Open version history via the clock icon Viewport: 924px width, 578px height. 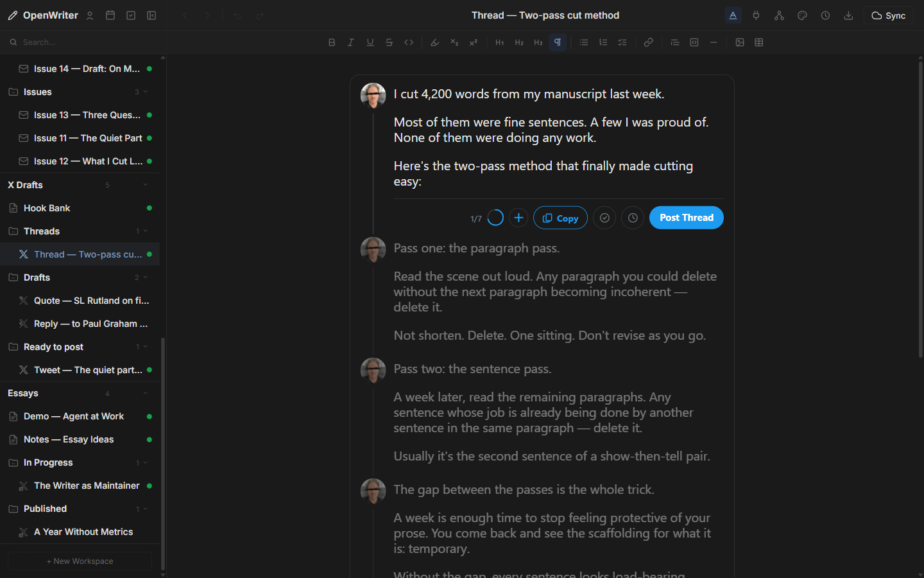pos(825,15)
